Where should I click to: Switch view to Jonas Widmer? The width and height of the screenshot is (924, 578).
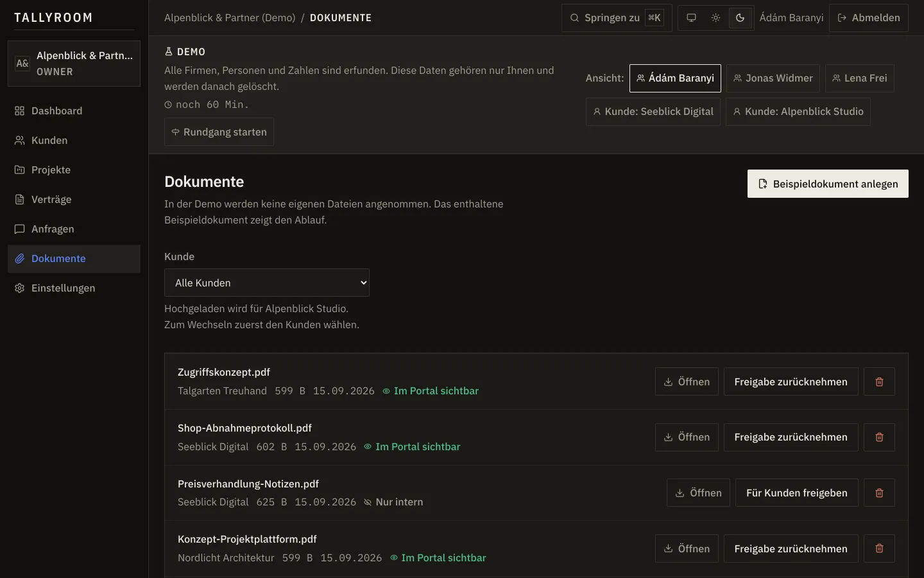click(x=773, y=78)
